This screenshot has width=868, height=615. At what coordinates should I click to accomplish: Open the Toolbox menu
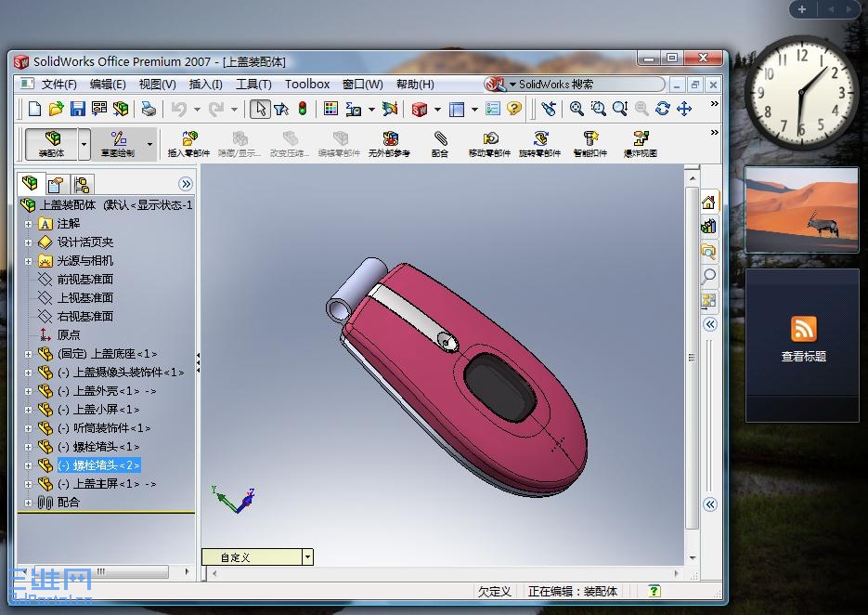point(307,85)
